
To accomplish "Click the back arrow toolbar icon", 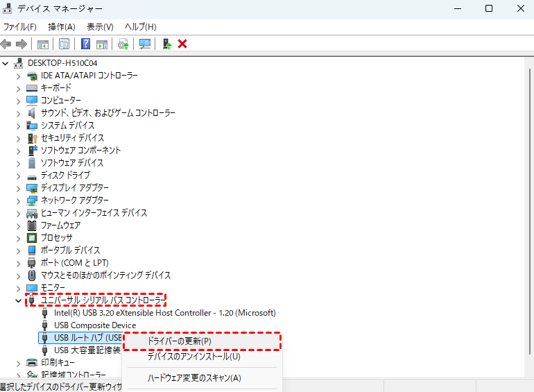I will coord(6,44).
